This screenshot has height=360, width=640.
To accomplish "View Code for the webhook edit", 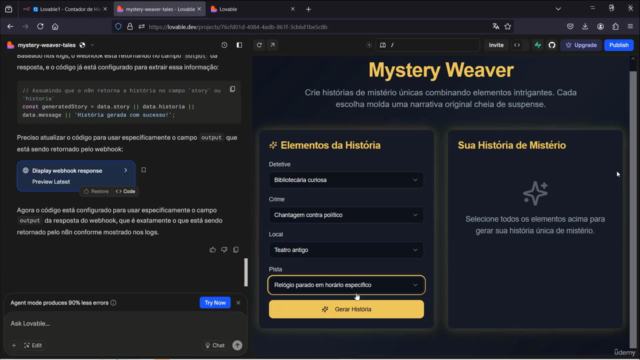I will point(125,191).
